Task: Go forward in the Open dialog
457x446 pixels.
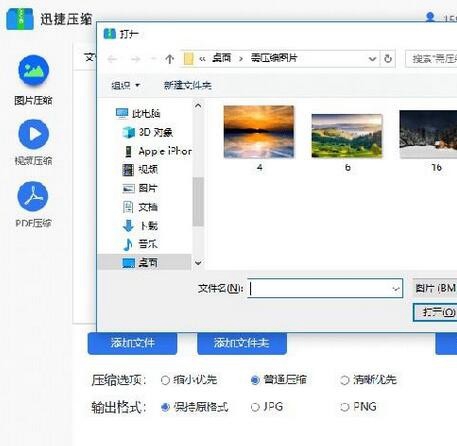Action: tap(135, 59)
